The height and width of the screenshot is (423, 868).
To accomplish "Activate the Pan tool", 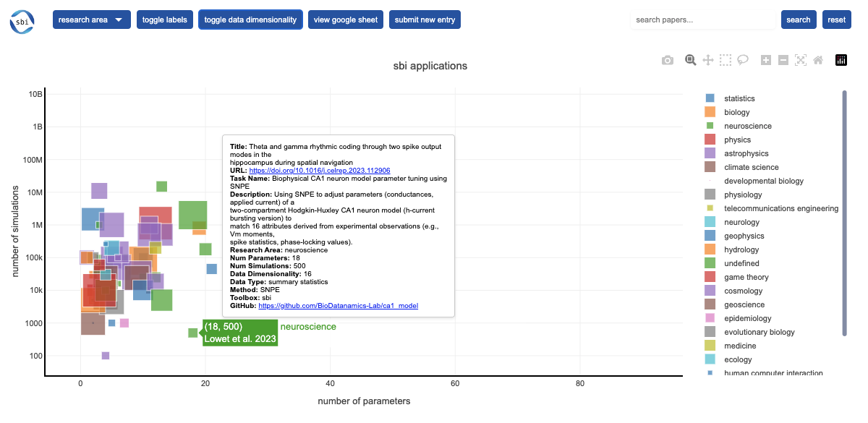I will point(708,60).
